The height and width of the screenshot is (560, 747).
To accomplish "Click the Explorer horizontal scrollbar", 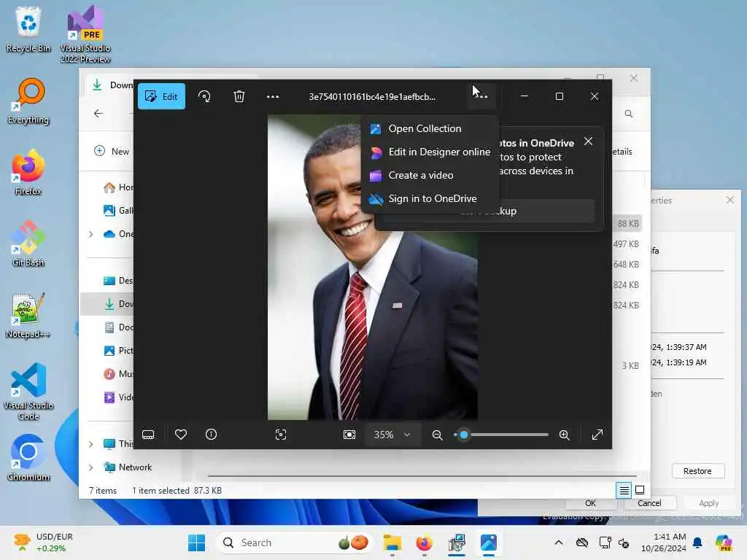I will [422, 475].
